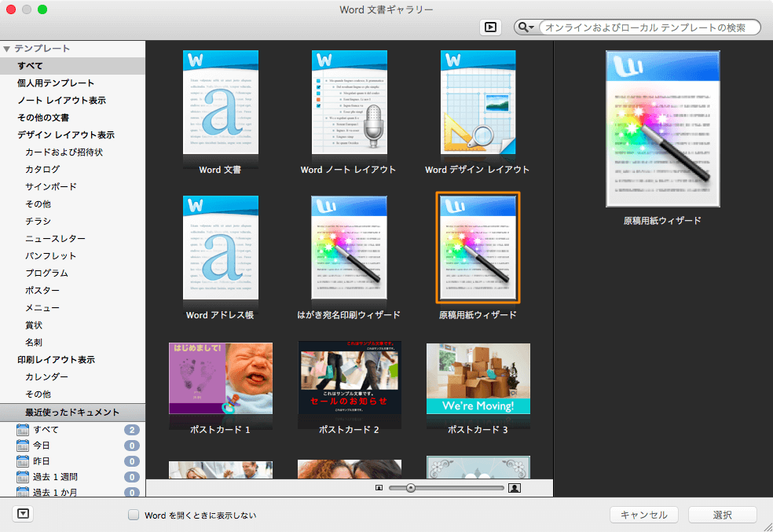
Task: Click the 最近使ったドキュメント header
Action: [72, 413]
